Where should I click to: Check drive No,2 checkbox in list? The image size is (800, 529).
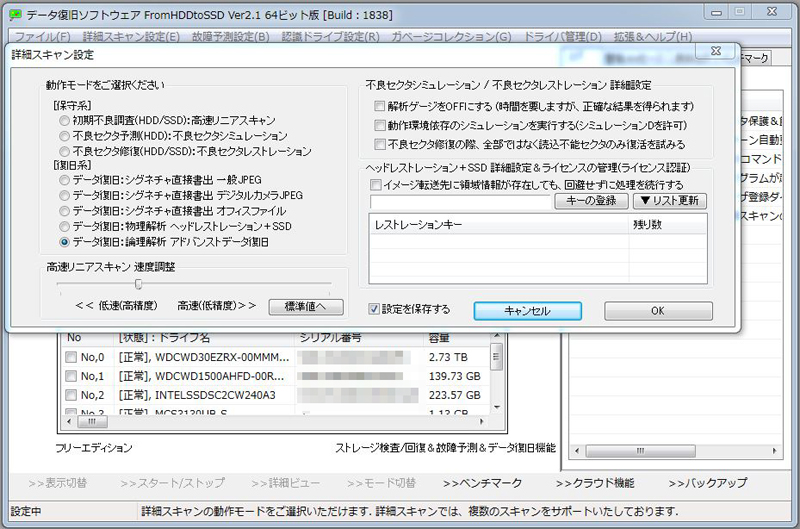coord(71,395)
